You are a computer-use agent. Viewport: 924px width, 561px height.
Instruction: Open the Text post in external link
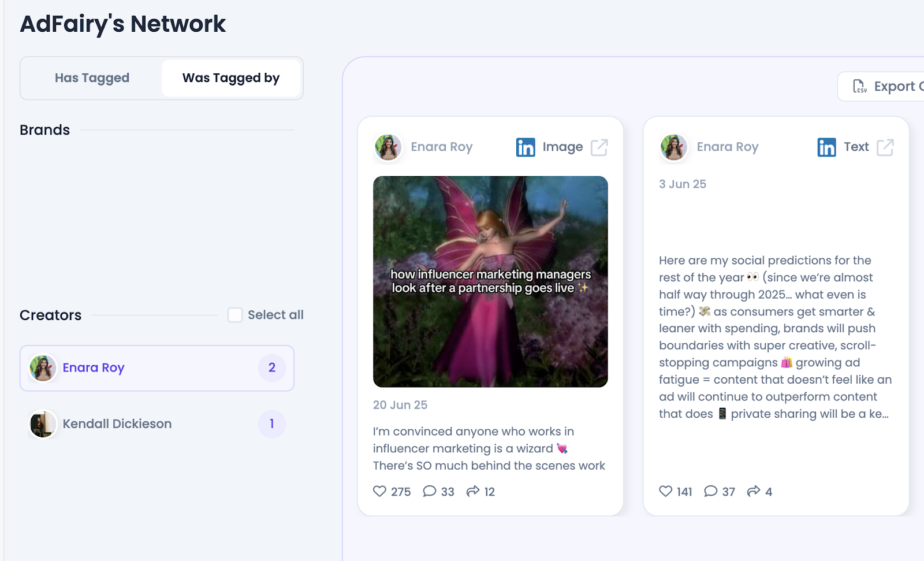click(x=885, y=147)
